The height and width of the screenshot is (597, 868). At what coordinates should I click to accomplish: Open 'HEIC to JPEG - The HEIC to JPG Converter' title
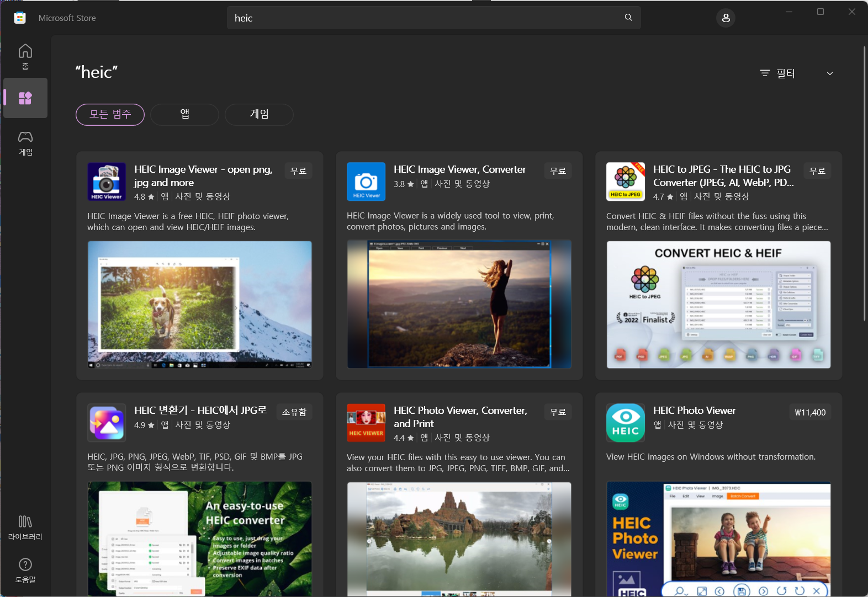tap(723, 176)
